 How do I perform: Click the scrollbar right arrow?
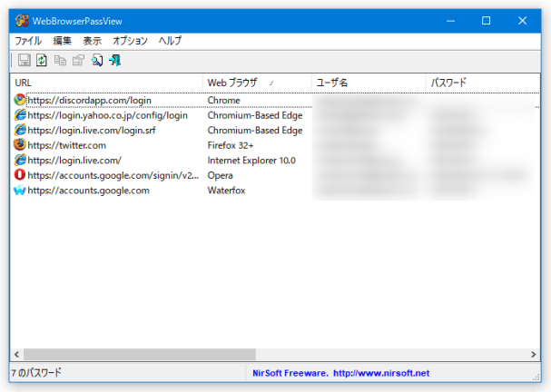(534, 354)
